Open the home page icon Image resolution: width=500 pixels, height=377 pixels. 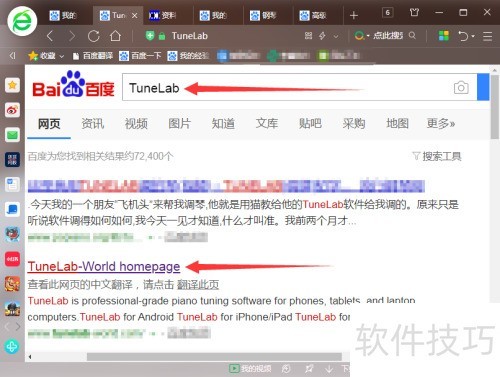click(115, 36)
